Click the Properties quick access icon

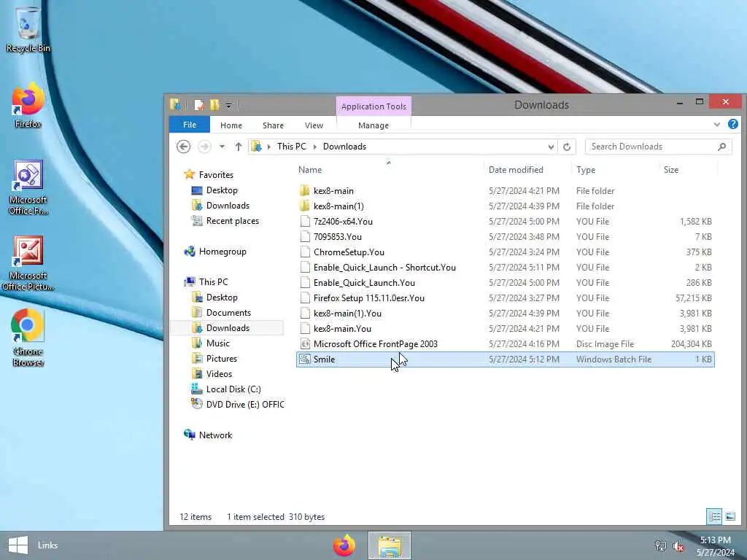pyautogui.click(x=199, y=105)
